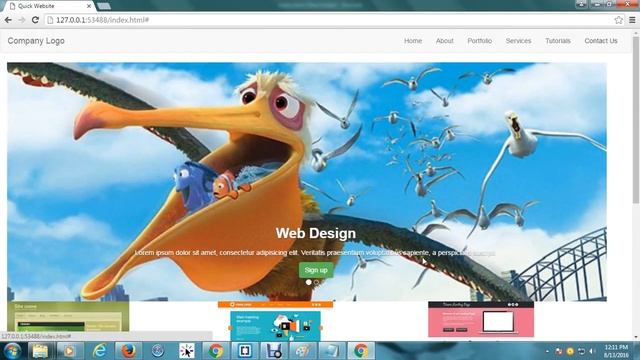Open the orange and teal portfolio thumbnail
The width and height of the screenshot is (640, 360).
(276, 320)
